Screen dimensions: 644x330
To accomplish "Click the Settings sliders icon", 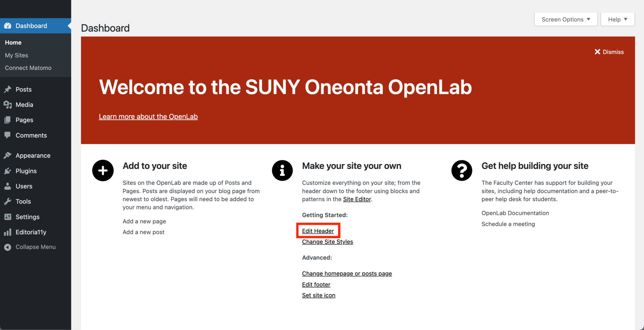I will tap(8, 217).
